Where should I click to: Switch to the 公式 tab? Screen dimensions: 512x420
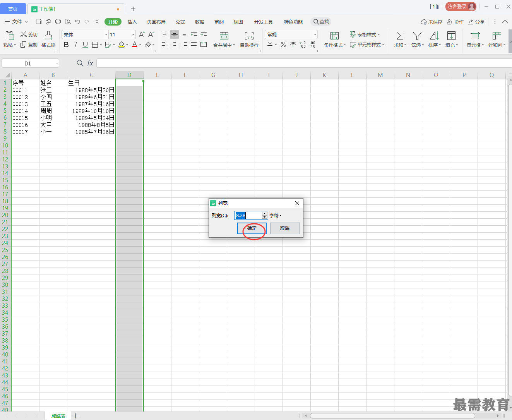pyautogui.click(x=180, y=22)
